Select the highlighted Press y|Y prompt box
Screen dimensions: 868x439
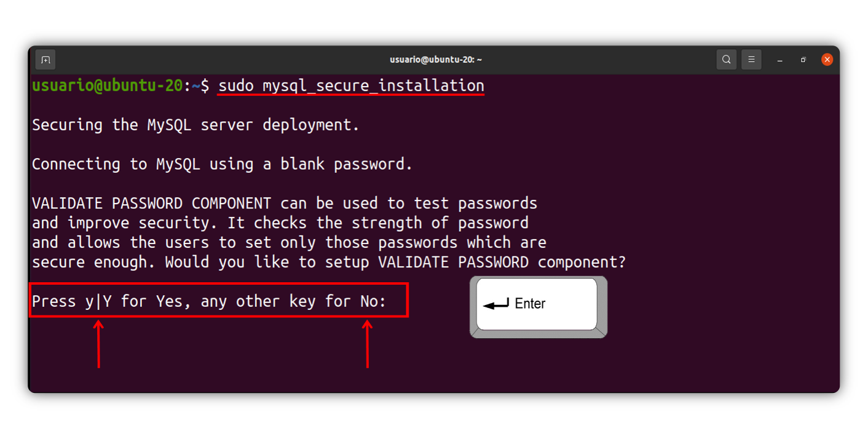[218, 301]
